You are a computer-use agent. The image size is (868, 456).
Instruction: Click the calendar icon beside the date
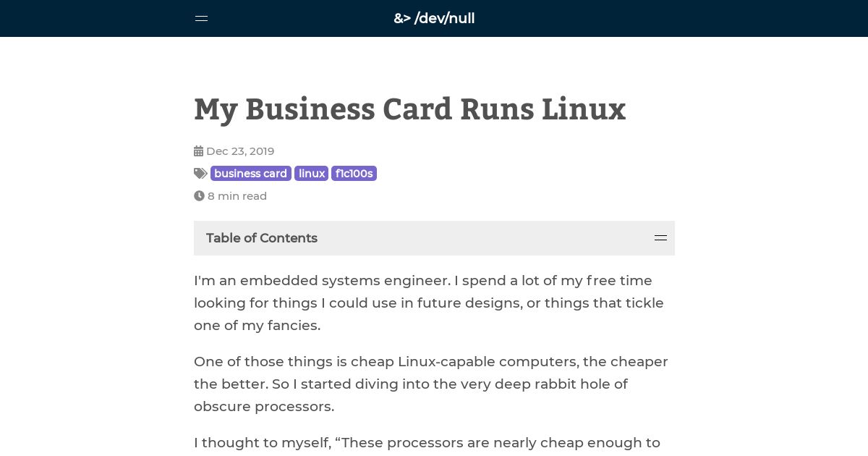pos(198,151)
